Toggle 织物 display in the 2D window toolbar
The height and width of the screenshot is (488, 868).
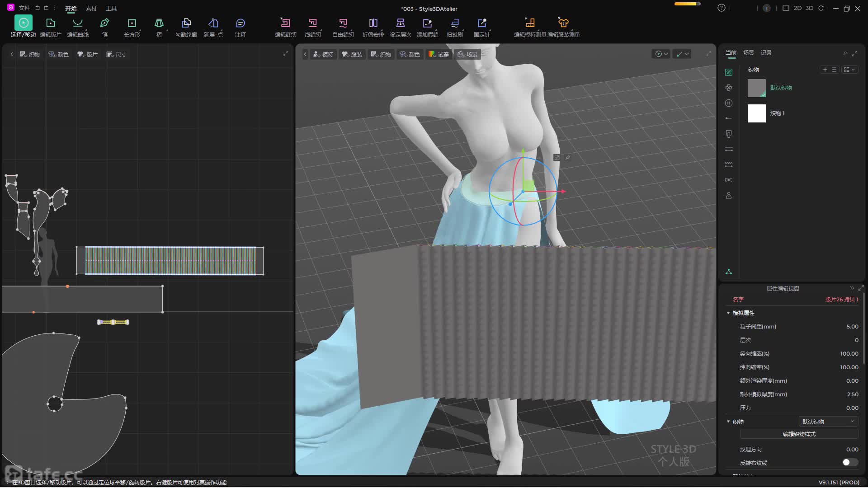tap(30, 54)
